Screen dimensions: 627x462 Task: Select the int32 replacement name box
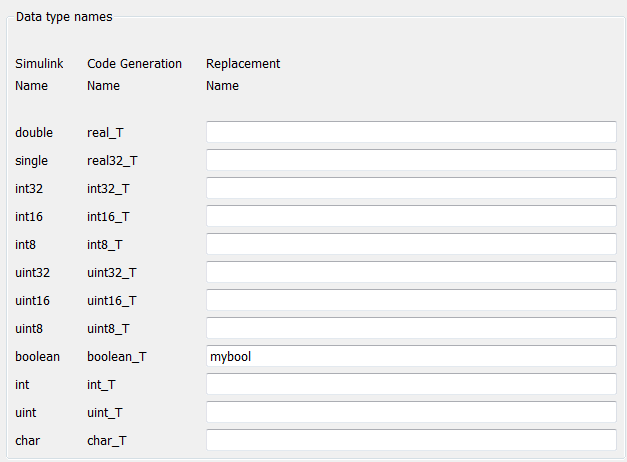tap(411, 188)
